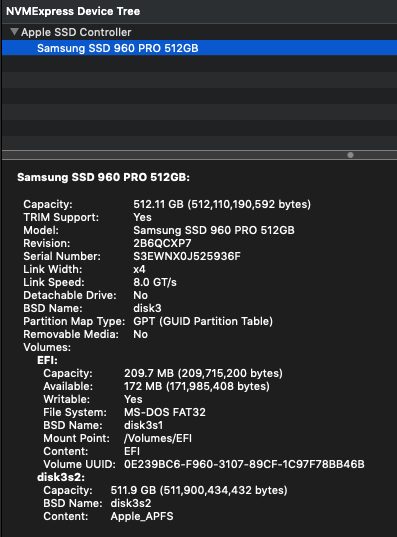The width and height of the screenshot is (397, 537).
Task: Click the File System value MS-DOS FAT32
Action: (x=165, y=412)
